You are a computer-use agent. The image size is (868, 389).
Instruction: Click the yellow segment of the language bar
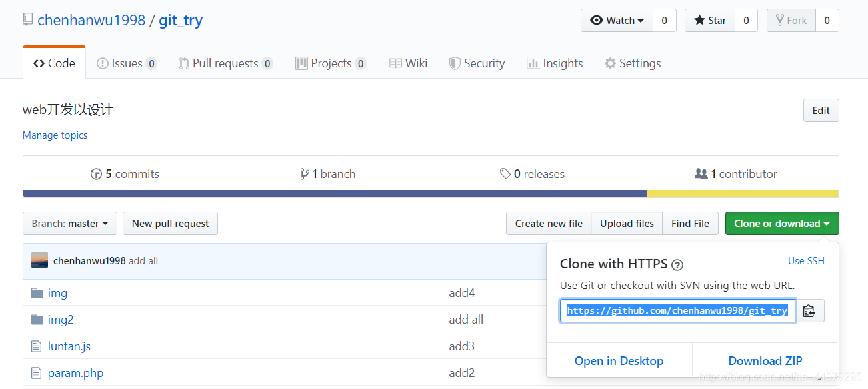pos(743,193)
